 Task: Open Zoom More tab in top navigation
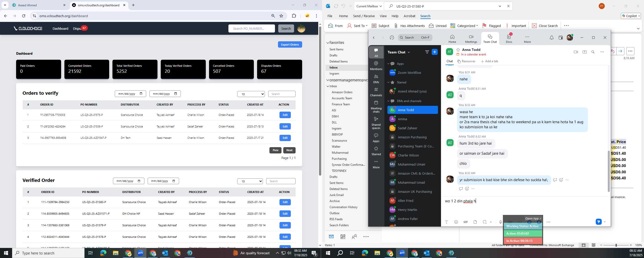tap(527, 39)
